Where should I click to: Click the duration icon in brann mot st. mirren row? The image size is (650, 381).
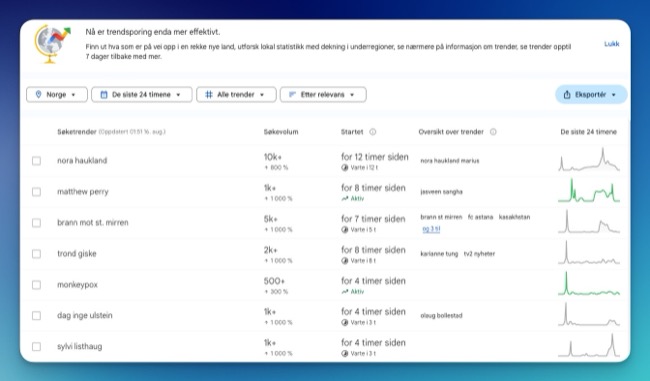tap(344, 230)
